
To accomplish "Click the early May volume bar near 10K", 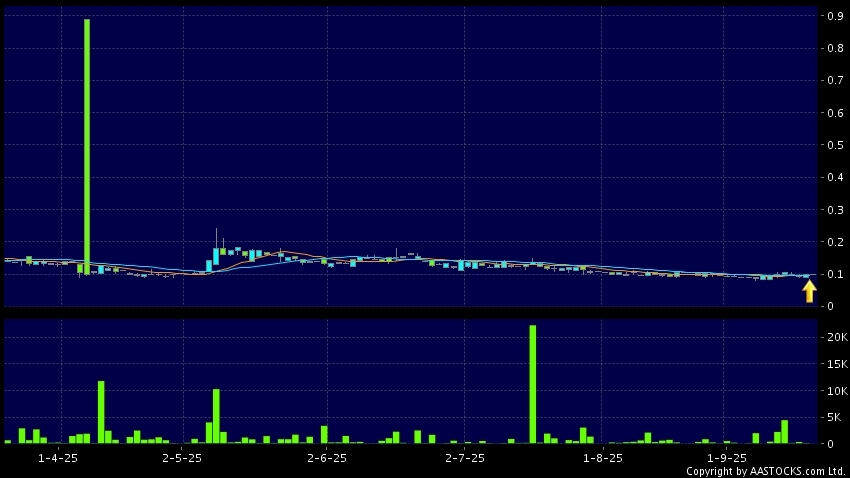I will (x=216, y=416).
